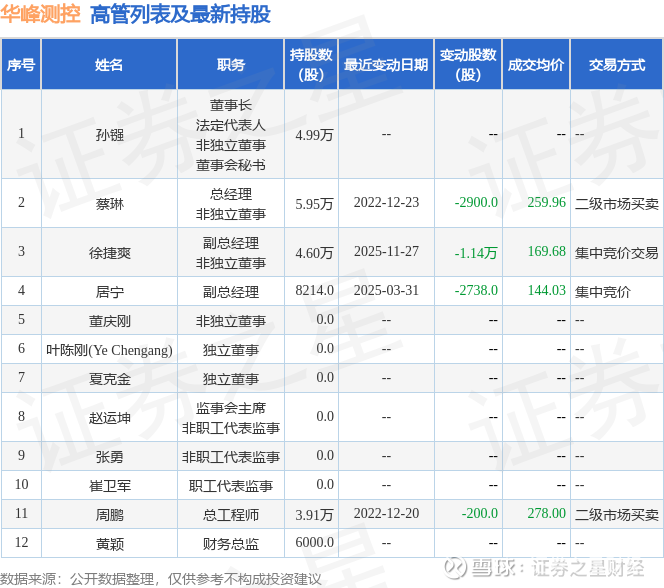Click the name 董庆刚
The image size is (664, 588).
(x=109, y=321)
